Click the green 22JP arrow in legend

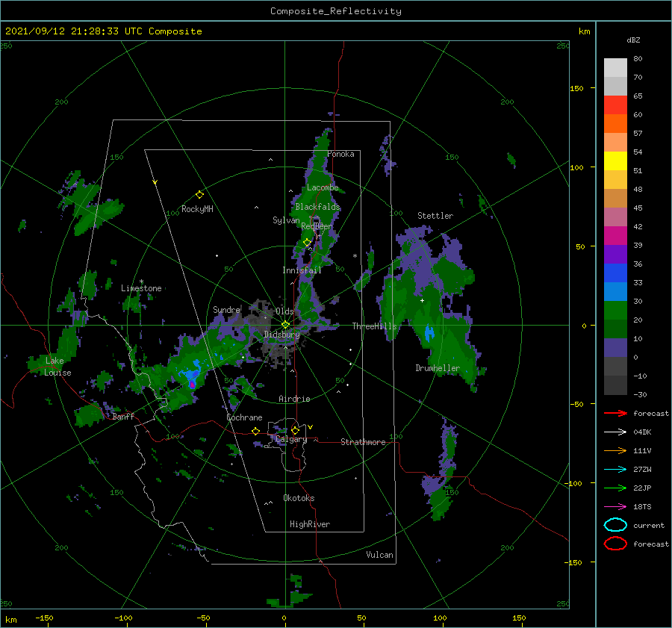click(x=615, y=488)
